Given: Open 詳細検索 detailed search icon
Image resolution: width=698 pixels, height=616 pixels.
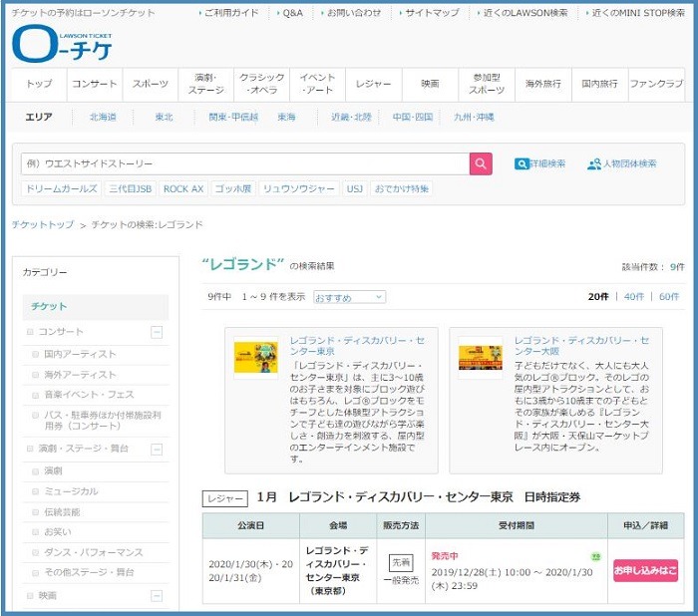Looking at the screenshot, I should [x=522, y=163].
